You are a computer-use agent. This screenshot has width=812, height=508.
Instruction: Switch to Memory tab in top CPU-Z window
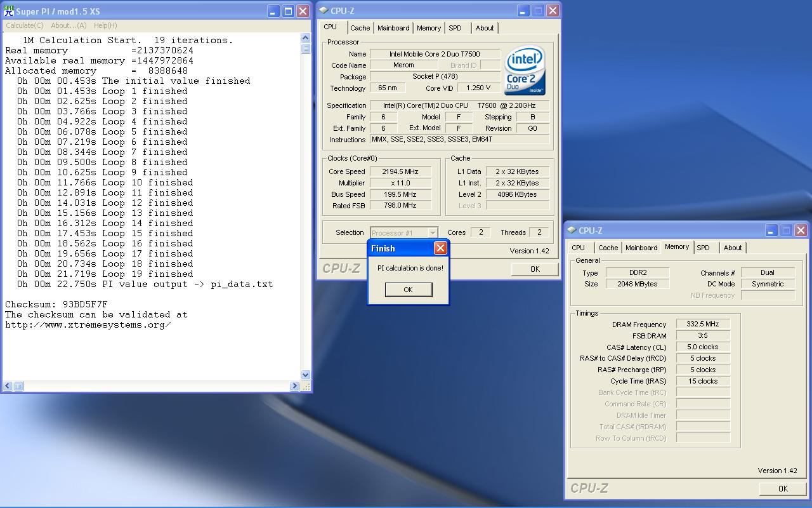tap(429, 28)
